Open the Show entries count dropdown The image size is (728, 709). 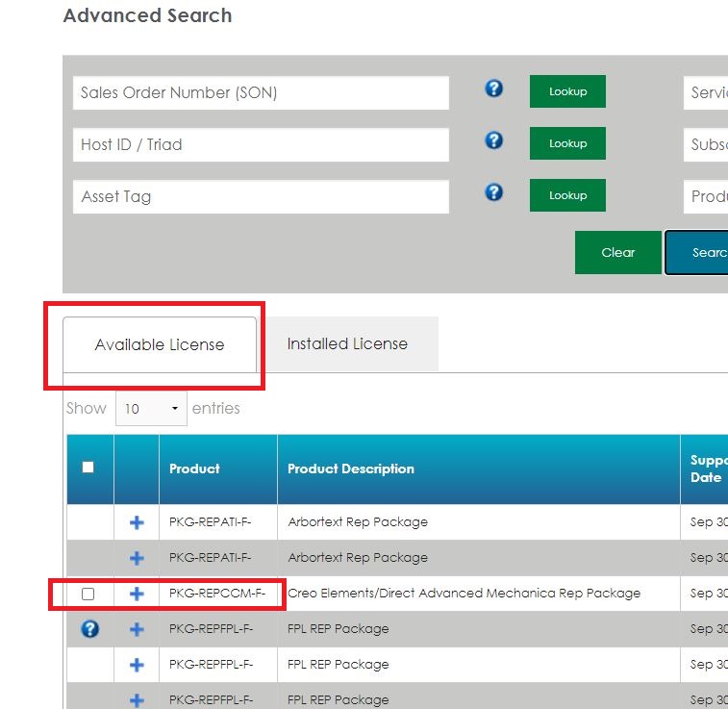(151, 409)
